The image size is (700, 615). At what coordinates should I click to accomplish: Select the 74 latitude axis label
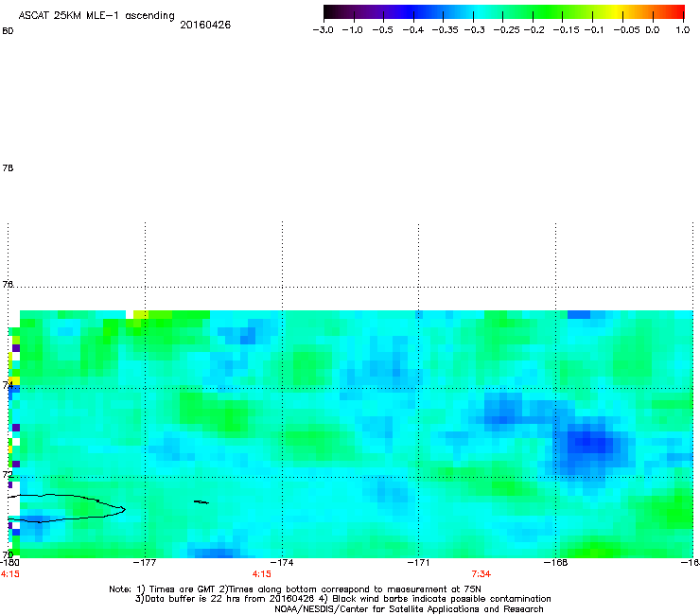8,384
